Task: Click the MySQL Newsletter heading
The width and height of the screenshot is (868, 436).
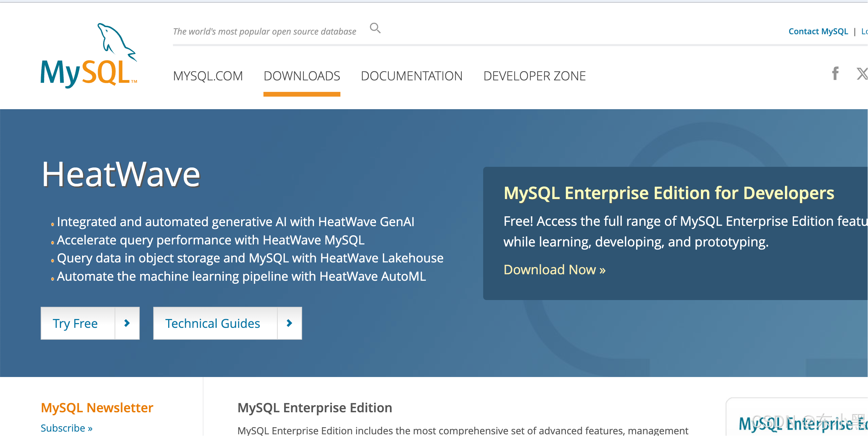Action: (x=97, y=408)
